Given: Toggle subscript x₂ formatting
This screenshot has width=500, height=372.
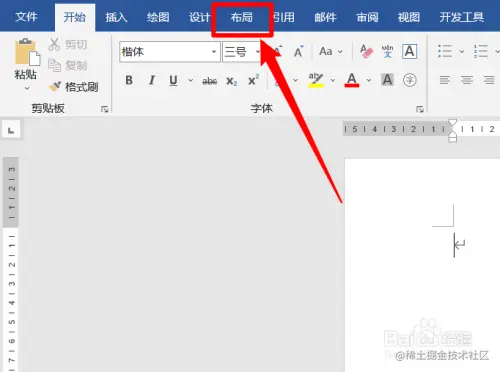Looking at the screenshot, I should coord(232,81).
